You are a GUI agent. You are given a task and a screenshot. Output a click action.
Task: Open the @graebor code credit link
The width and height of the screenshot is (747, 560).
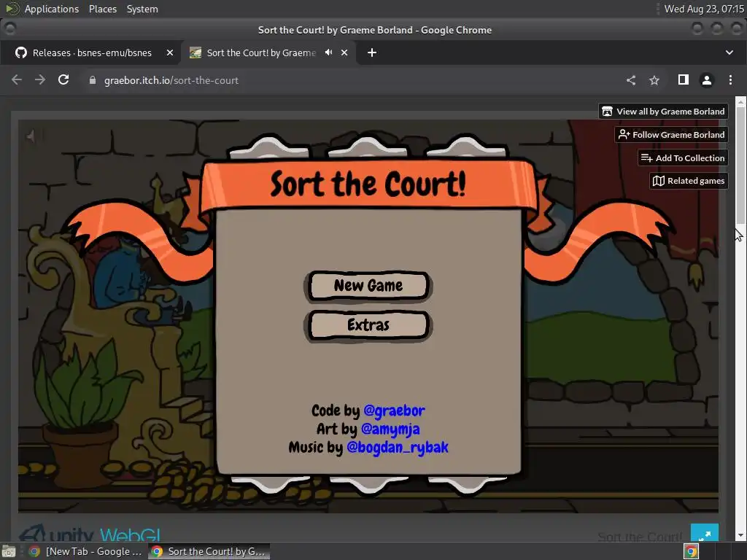coord(394,411)
